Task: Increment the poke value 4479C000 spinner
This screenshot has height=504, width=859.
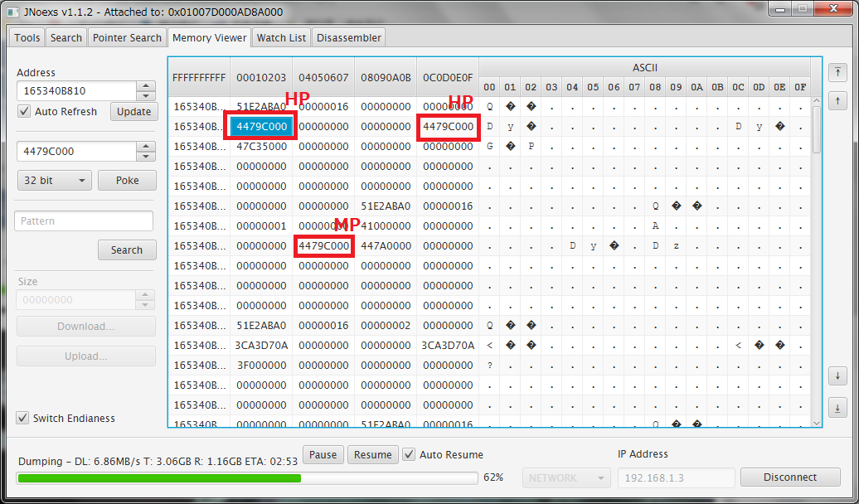Action: 145,146
